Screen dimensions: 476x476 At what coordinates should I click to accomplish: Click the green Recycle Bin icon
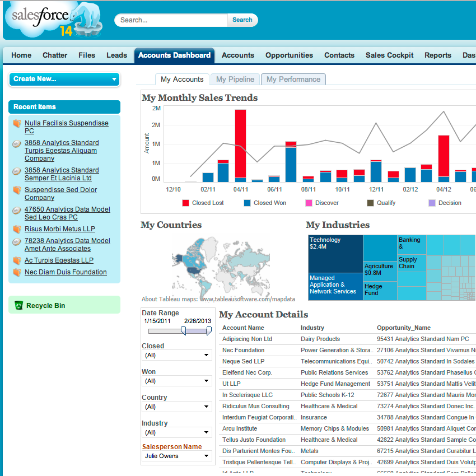click(19, 305)
